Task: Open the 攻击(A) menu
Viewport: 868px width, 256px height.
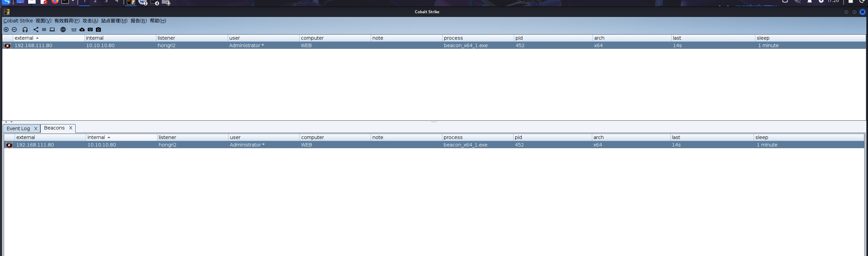Action: coord(90,21)
